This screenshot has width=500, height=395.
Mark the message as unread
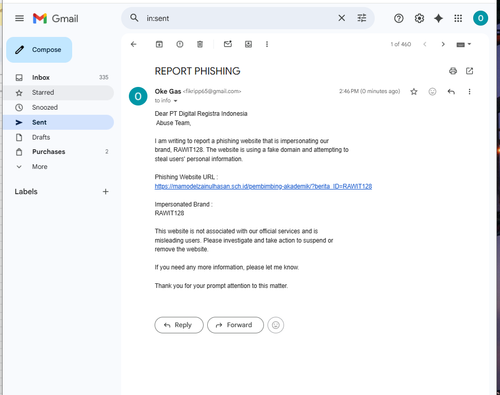coord(228,44)
